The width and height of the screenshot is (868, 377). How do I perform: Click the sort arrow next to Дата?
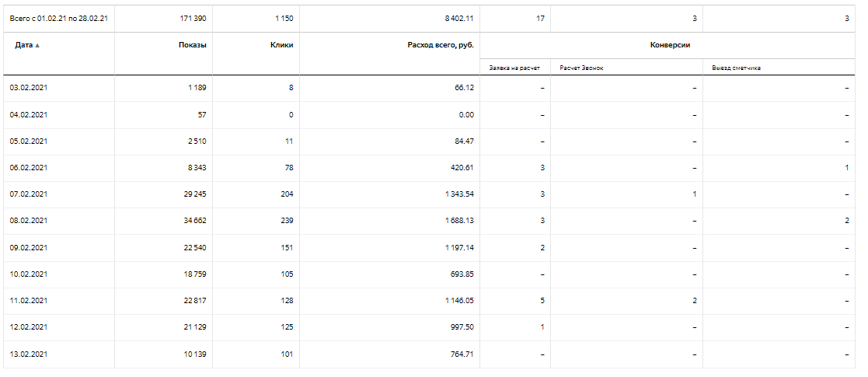(x=37, y=46)
